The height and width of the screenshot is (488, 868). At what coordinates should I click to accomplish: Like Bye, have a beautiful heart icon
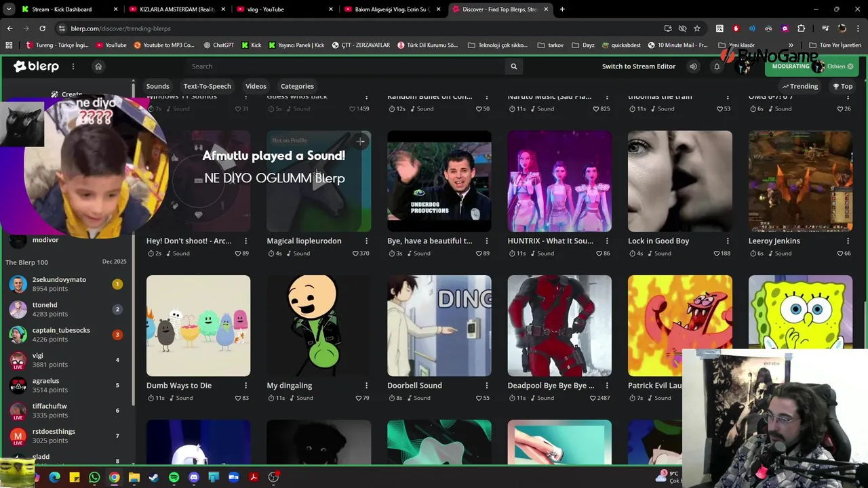[x=479, y=253]
